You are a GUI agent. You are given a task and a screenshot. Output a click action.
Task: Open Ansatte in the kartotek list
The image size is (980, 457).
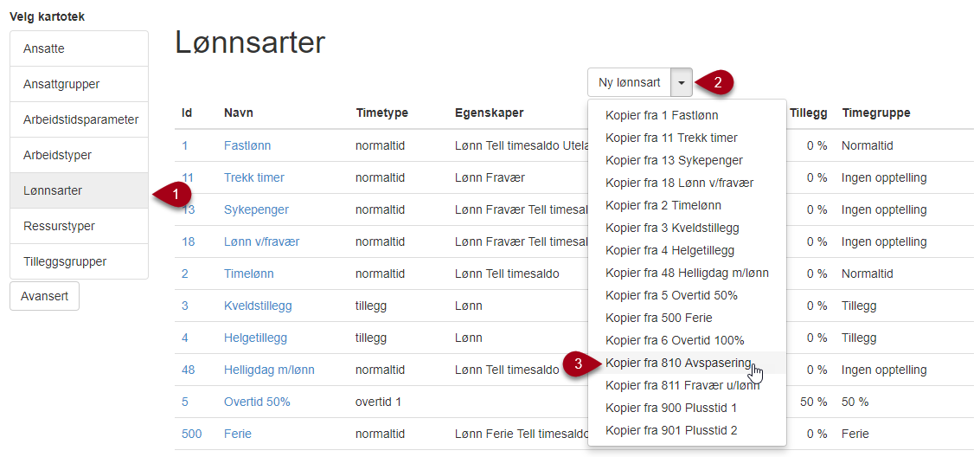click(80, 48)
